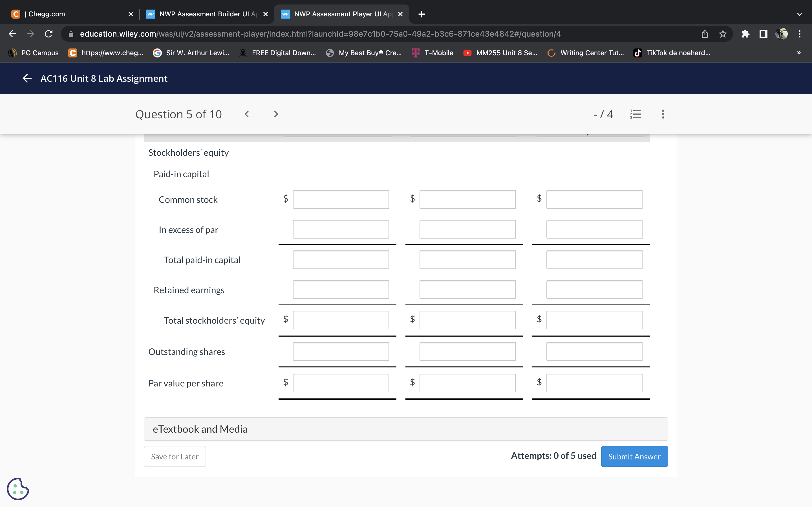This screenshot has width=812, height=507.
Task: Click Save for Later
Action: tap(175, 456)
